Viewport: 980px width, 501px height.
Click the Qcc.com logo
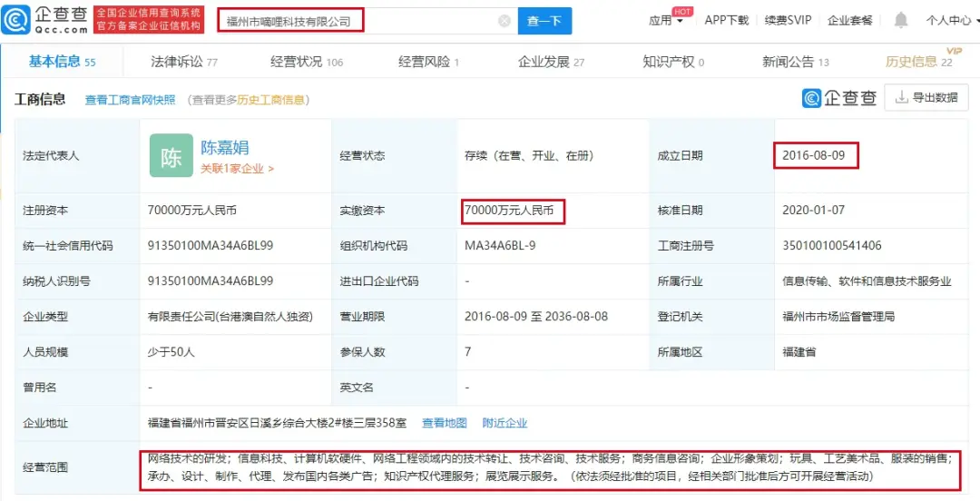[44, 20]
